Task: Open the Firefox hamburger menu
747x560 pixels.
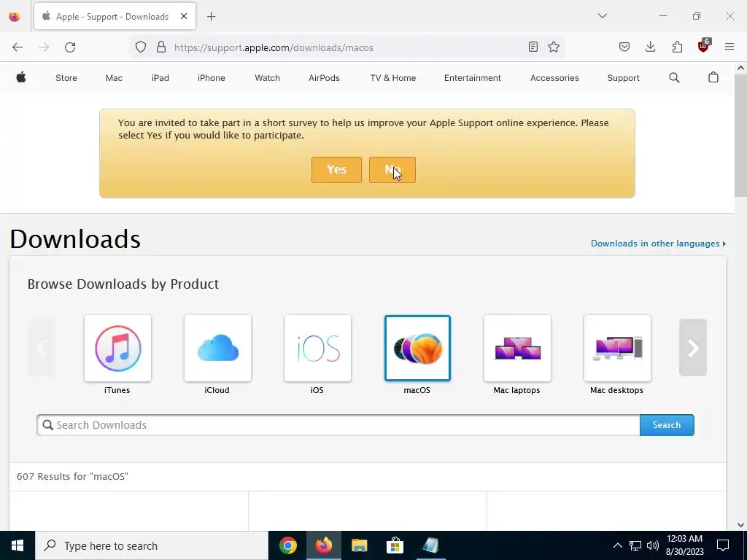Action: click(729, 47)
